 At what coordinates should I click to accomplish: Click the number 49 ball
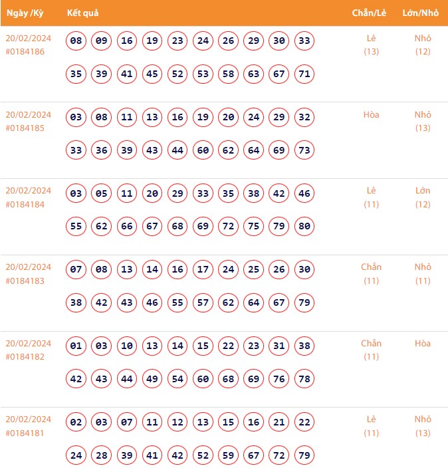pyautogui.click(x=152, y=379)
